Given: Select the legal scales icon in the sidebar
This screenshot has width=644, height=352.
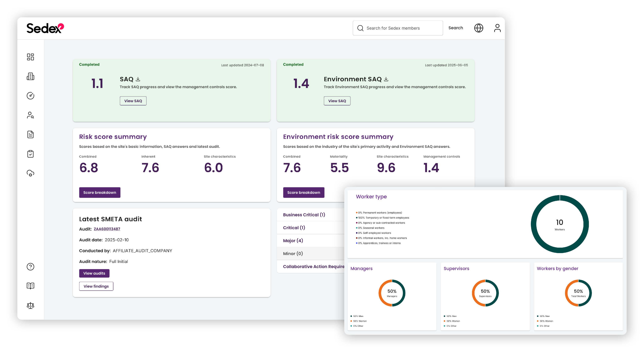Looking at the screenshot, I should (x=30, y=305).
